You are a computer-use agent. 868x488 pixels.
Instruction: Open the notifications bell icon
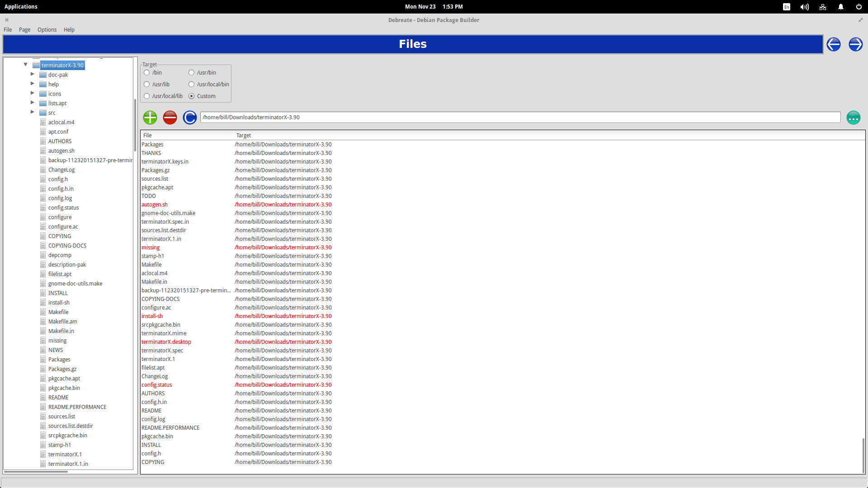coord(841,7)
